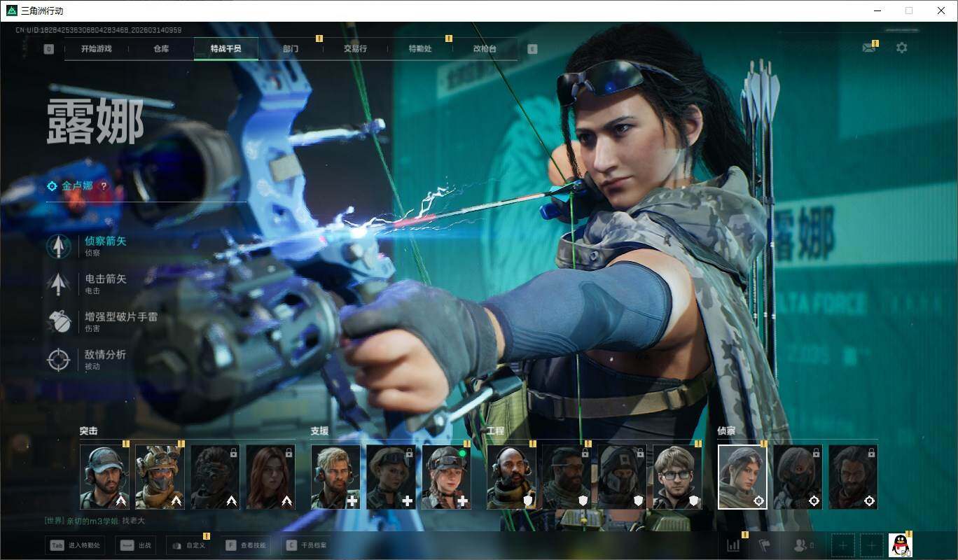Open the 改枪台 tab
Image resolution: width=958 pixels, height=560 pixels.
pyautogui.click(x=485, y=49)
